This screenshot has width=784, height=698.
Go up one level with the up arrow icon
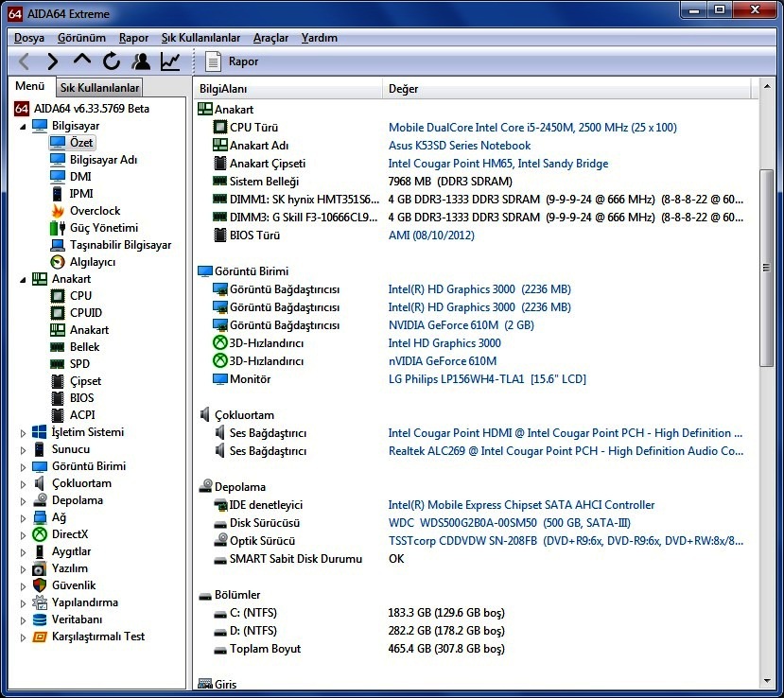tap(82, 61)
